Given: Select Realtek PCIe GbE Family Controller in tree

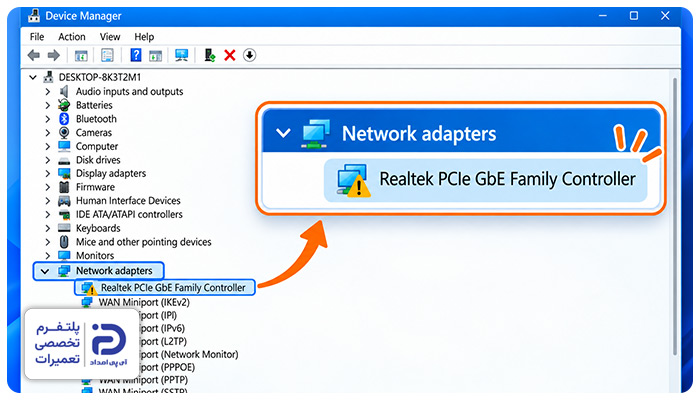Looking at the screenshot, I should pyautogui.click(x=173, y=288).
